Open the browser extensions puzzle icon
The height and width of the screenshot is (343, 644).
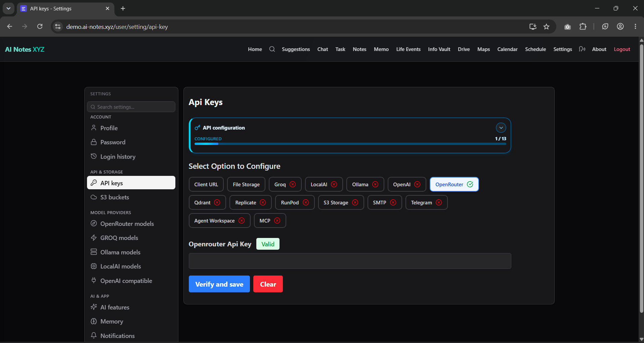pyautogui.click(x=583, y=27)
